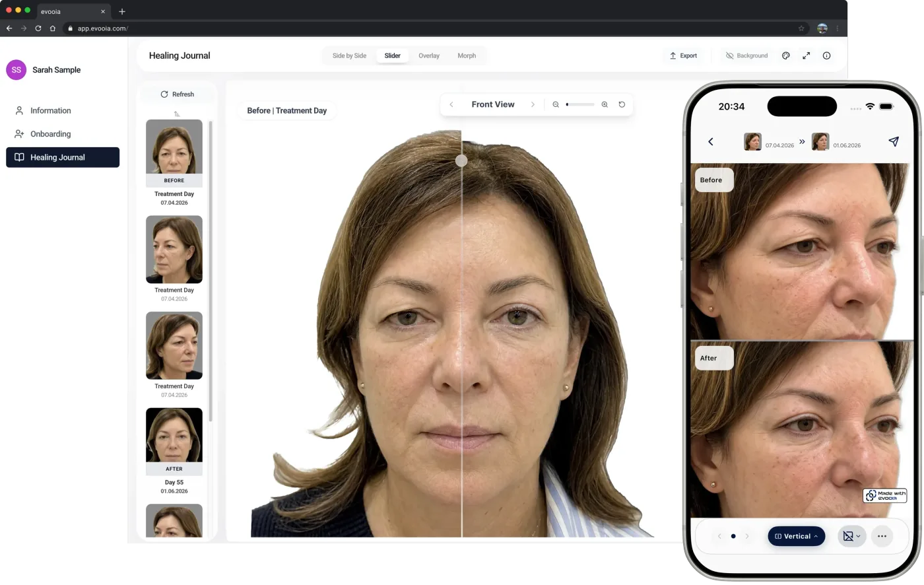Image resolution: width=924 pixels, height=585 pixels.
Task: Tap the phone's back chevron
Action: pyautogui.click(x=711, y=141)
